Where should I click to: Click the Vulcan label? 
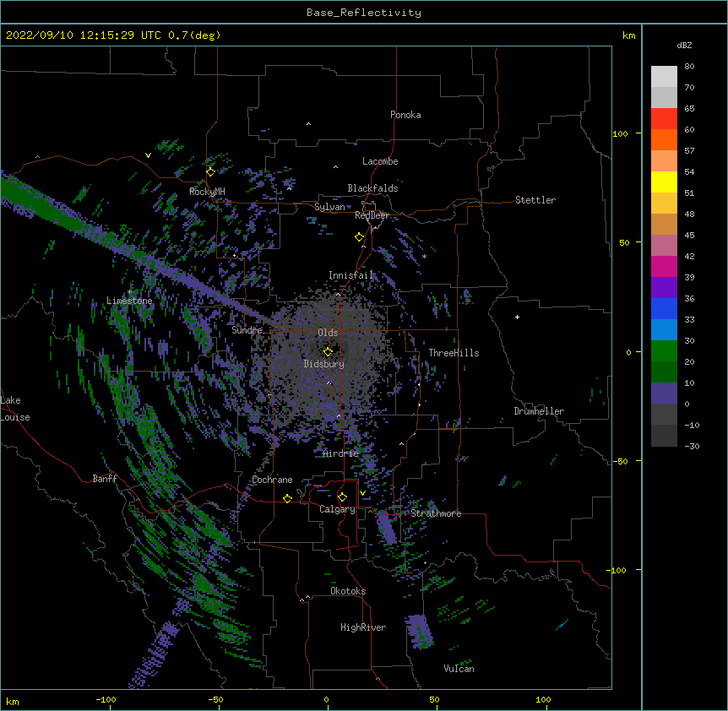point(459,669)
